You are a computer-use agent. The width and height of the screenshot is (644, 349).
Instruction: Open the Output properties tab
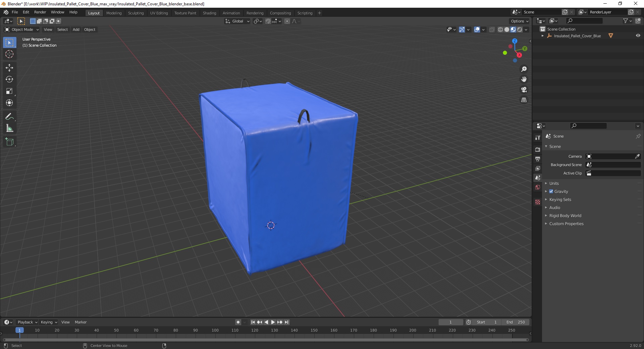(538, 159)
